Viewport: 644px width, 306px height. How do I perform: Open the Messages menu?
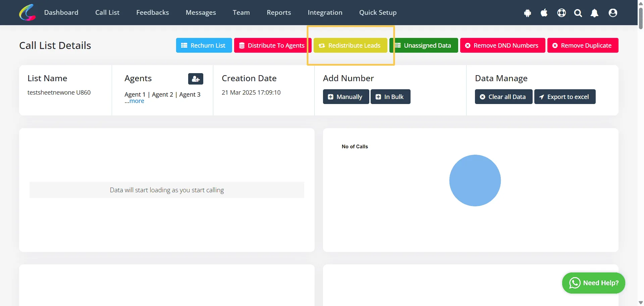pos(201,12)
